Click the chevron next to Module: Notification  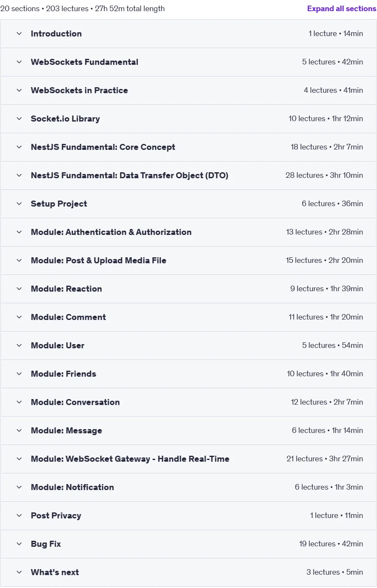coord(19,487)
